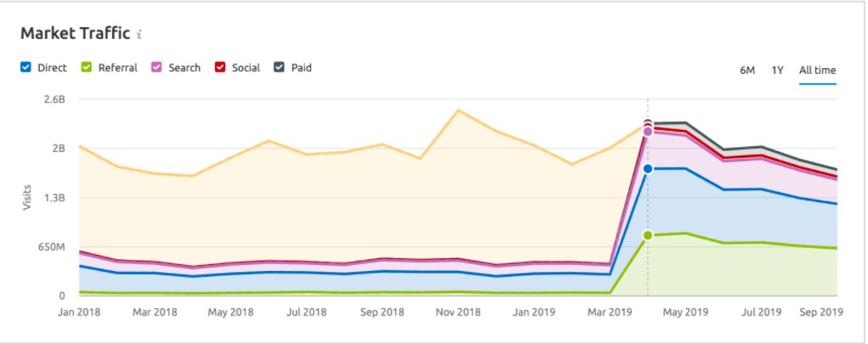The image size is (868, 344).
Task: Click the red Social data point marker
Action: click(648, 127)
